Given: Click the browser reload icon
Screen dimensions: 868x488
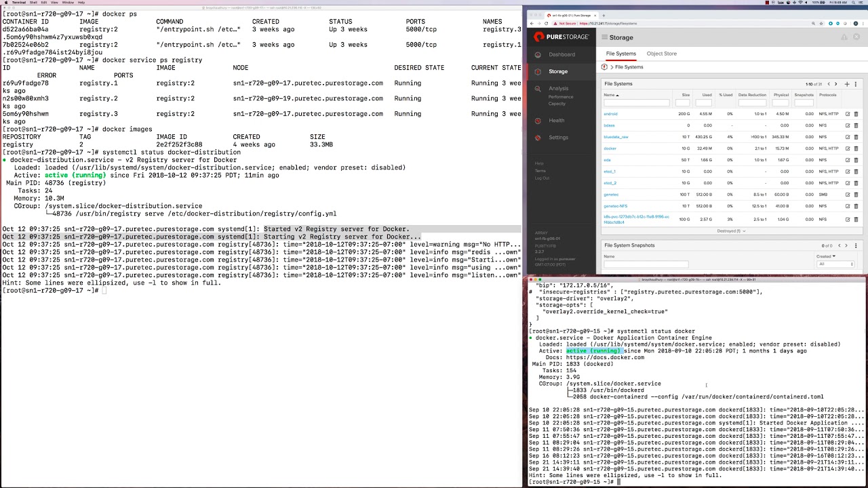Looking at the screenshot, I should pyautogui.click(x=546, y=24).
